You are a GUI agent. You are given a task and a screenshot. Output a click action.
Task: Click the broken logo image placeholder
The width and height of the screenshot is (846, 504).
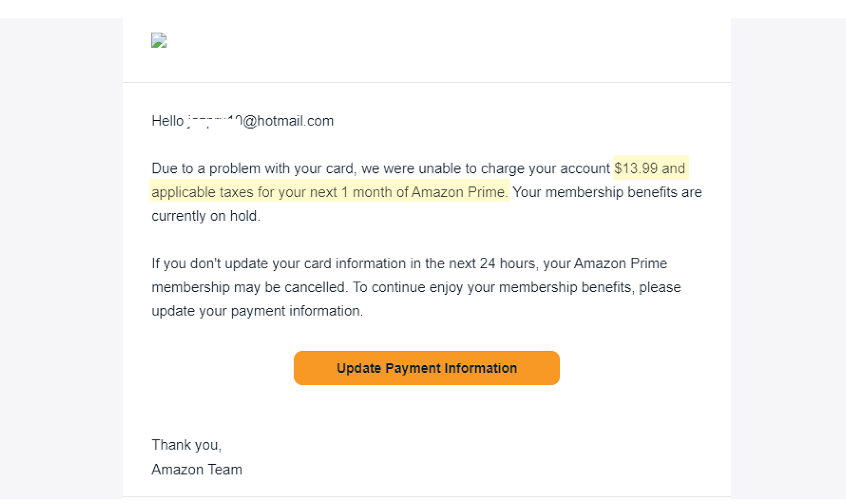pyautogui.click(x=159, y=40)
